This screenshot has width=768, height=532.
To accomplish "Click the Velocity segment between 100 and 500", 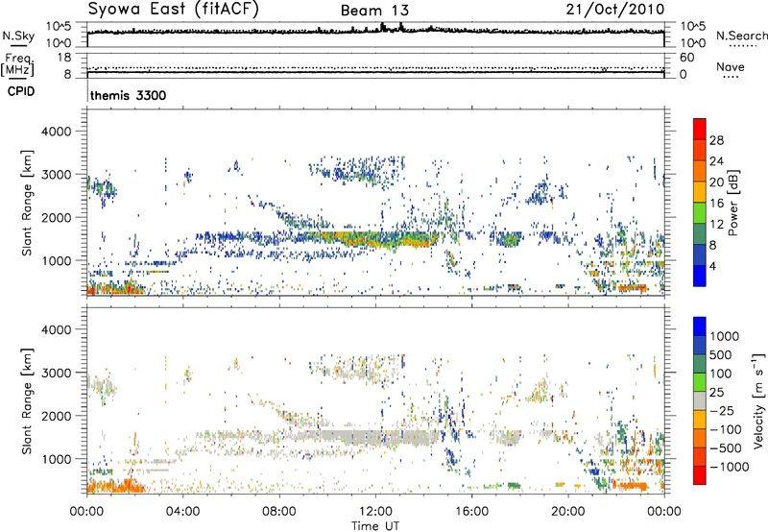I will pos(700,364).
